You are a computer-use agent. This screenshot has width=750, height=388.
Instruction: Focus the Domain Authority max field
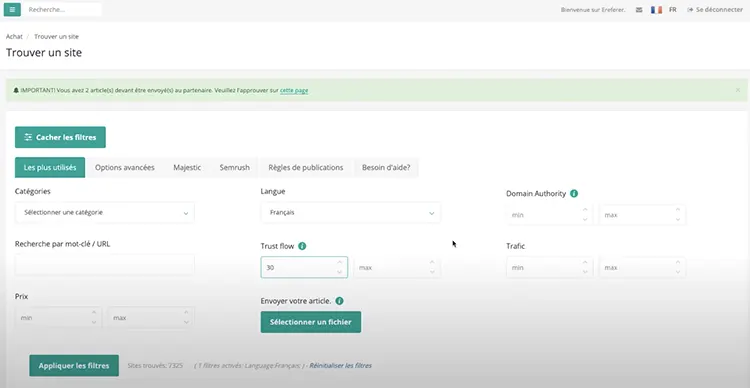click(642, 215)
